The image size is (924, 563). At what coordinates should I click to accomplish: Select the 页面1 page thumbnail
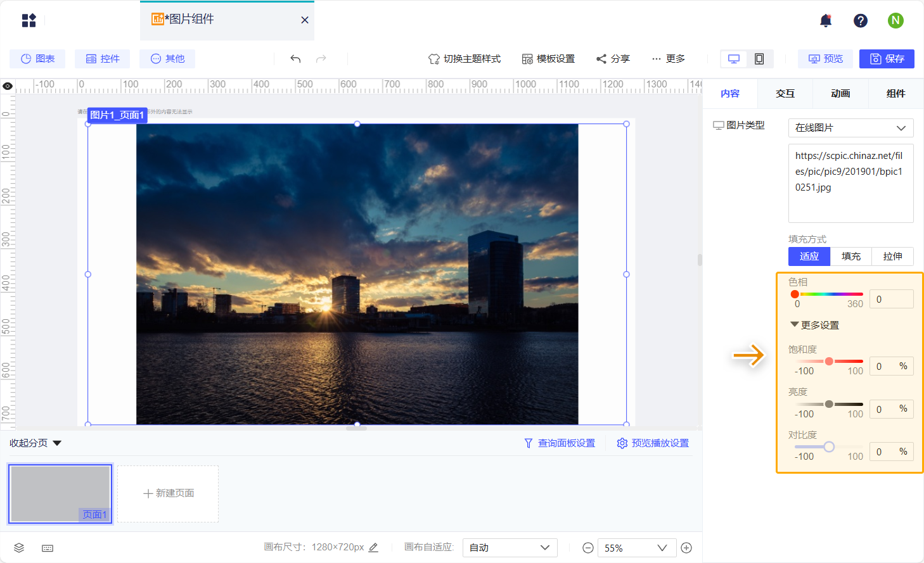point(60,494)
